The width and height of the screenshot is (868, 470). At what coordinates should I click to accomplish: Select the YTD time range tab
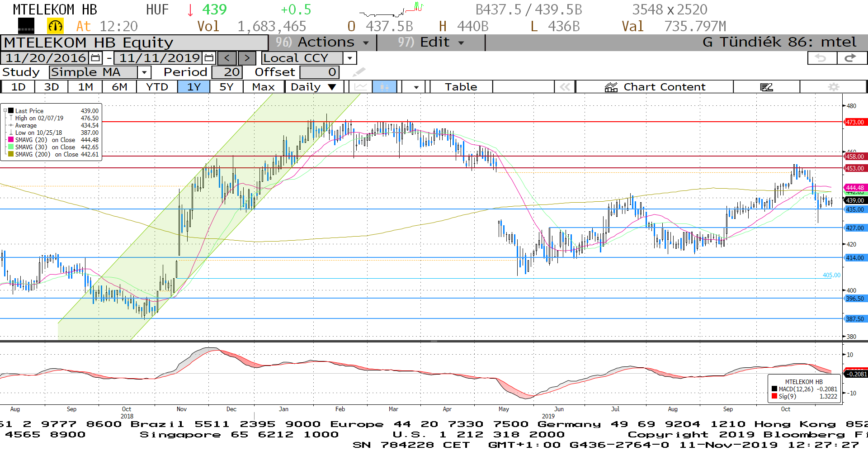(x=157, y=87)
